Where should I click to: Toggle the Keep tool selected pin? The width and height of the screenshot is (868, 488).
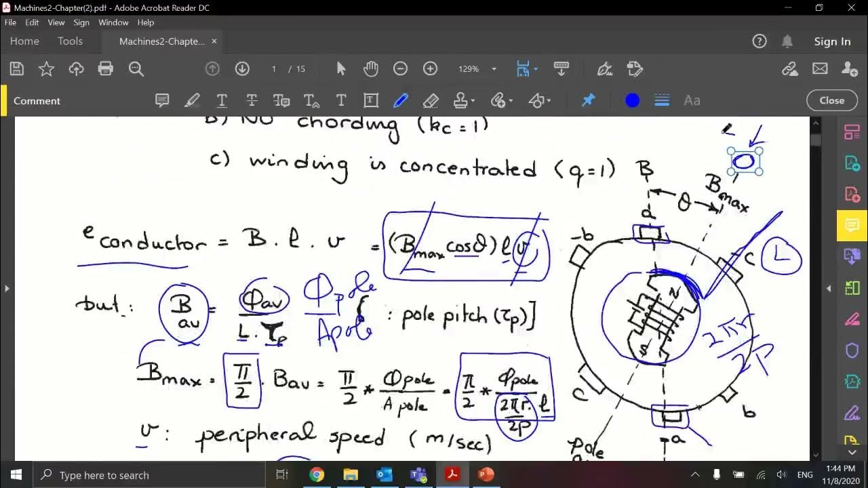tap(588, 100)
